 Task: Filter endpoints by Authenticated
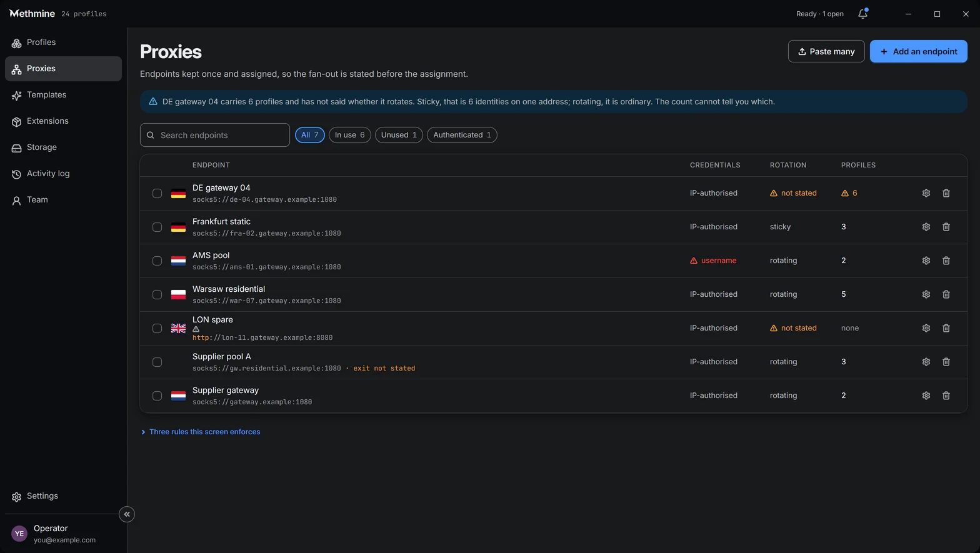(462, 135)
